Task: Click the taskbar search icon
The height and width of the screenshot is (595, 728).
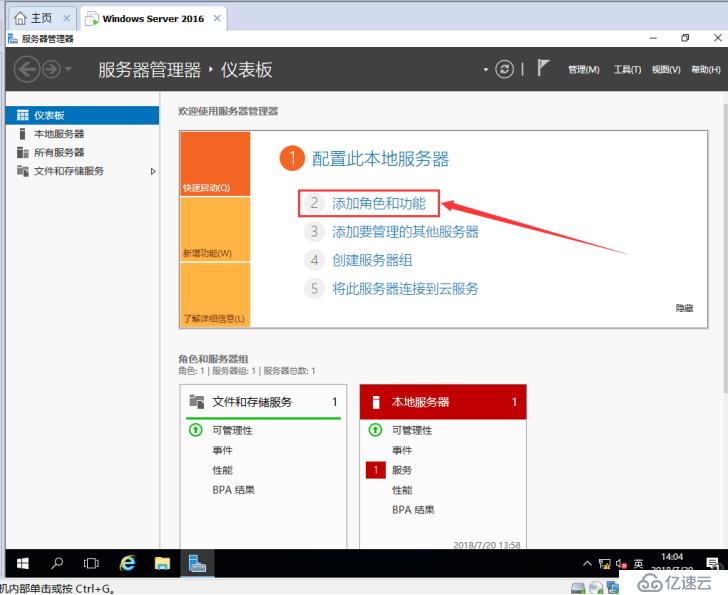Action: point(57,563)
